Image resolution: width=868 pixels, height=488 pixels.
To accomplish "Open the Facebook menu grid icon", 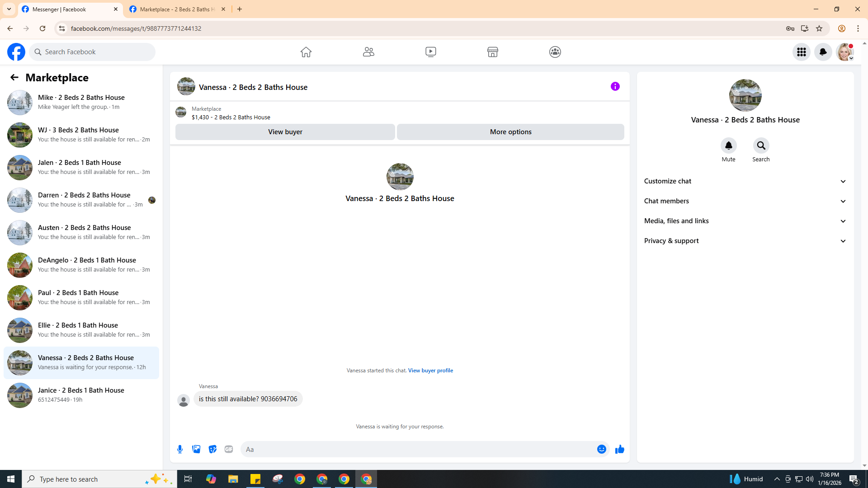I will pos(801,52).
